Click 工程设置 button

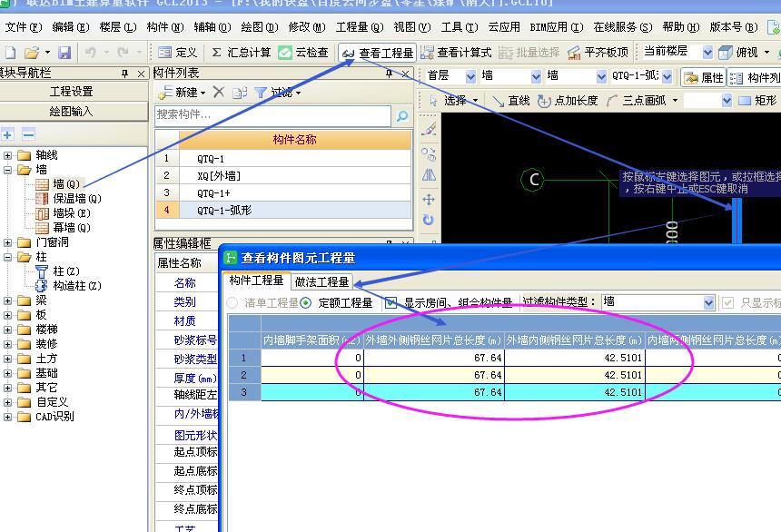pos(73,92)
